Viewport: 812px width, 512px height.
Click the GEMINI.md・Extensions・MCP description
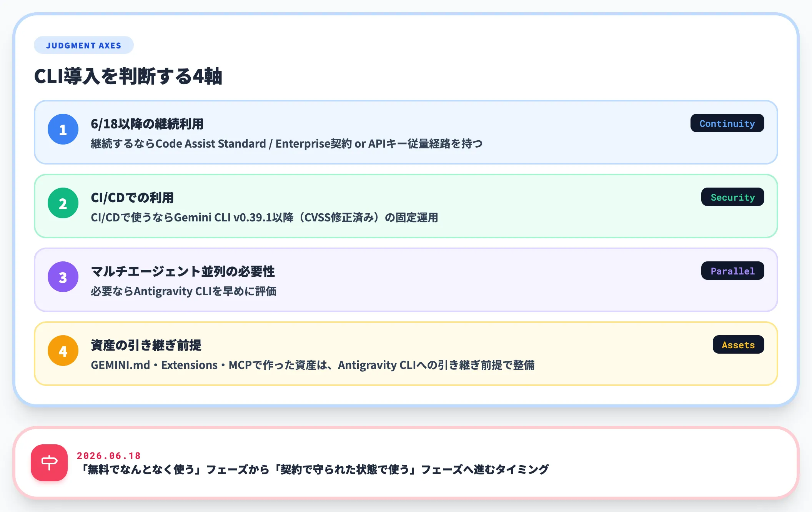pyautogui.click(x=313, y=365)
